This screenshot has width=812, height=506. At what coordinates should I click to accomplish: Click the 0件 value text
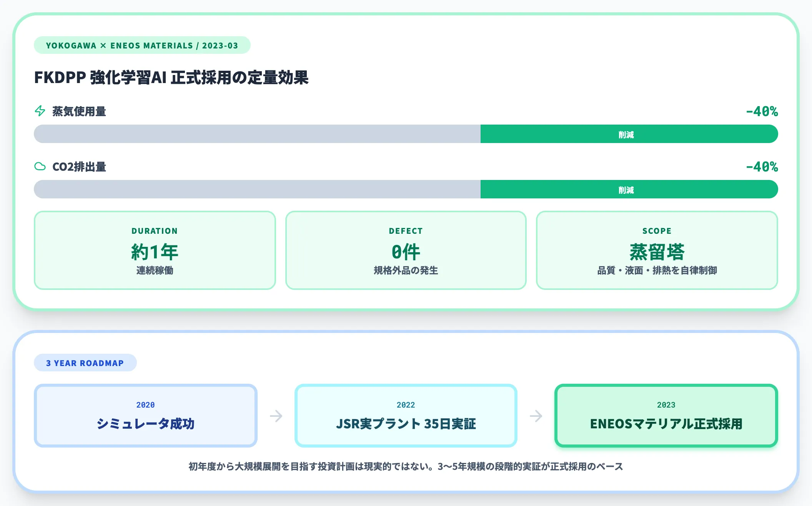(406, 252)
